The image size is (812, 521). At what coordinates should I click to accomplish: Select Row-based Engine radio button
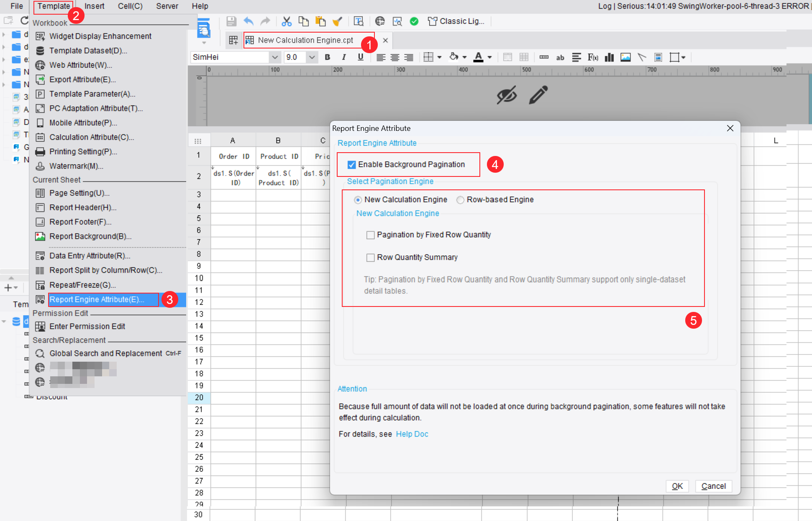[460, 200]
